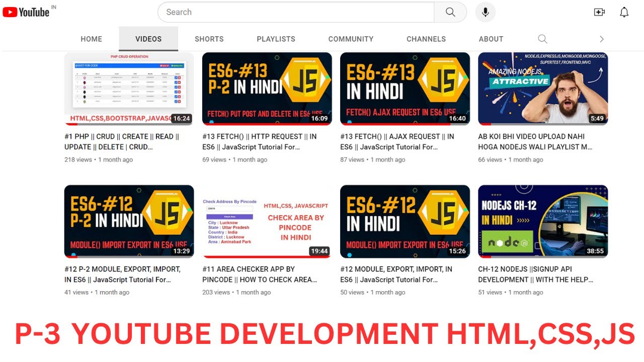
Task: Click '87 views • 1 month ago' text
Action: point(372,159)
